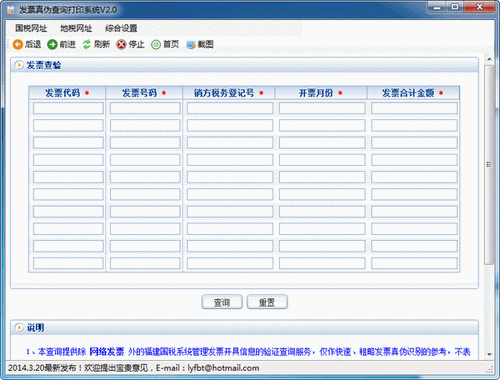Click fifth row 发票合计金额 input field
500x380 pixels.
pyautogui.click(x=414, y=177)
